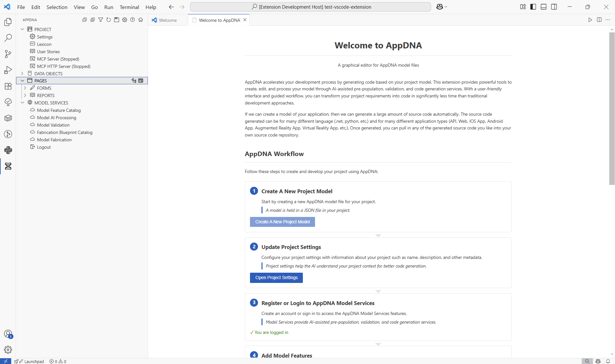The width and height of the screenshot is (615, 364).
Task: Expand the FORMS tree node
Action: coord(25,88)
